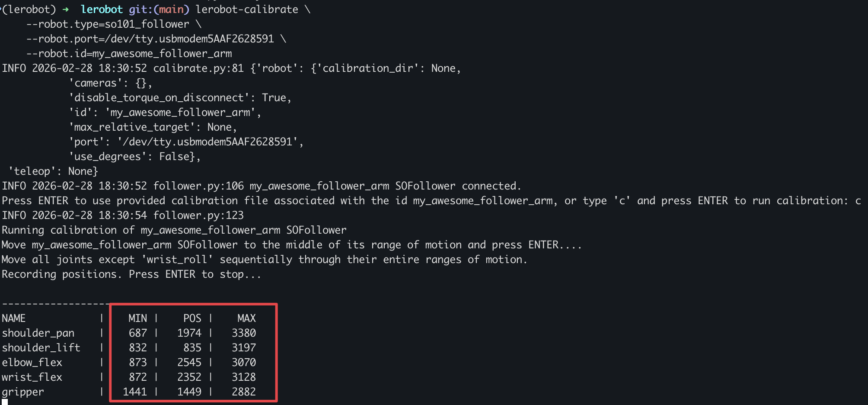The width and height of the screenshot is (868, 405).
Task: Select the gripper row label
Action: 23,392
